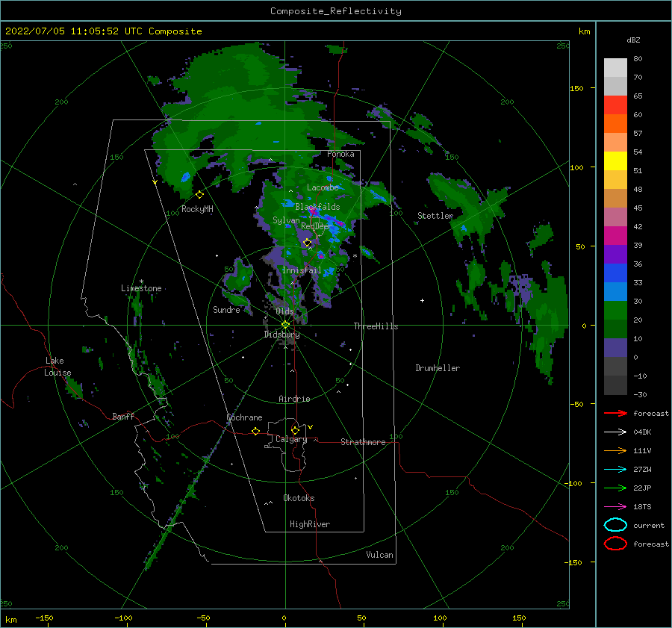Viewport: 672px width, 628px height.
Task: Click the Calgary city label
Action: (x=291, y=439)
